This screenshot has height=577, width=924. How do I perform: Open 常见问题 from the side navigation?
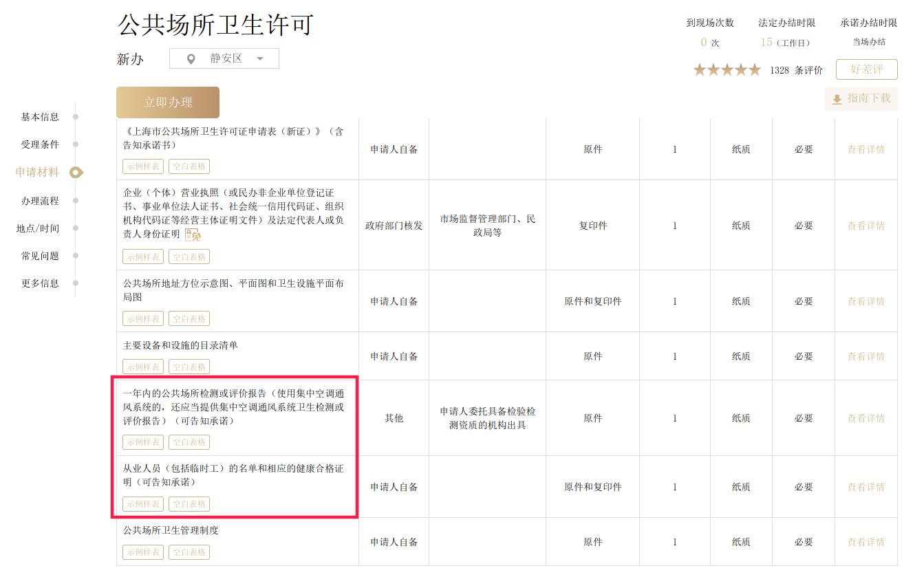[40, 256]
